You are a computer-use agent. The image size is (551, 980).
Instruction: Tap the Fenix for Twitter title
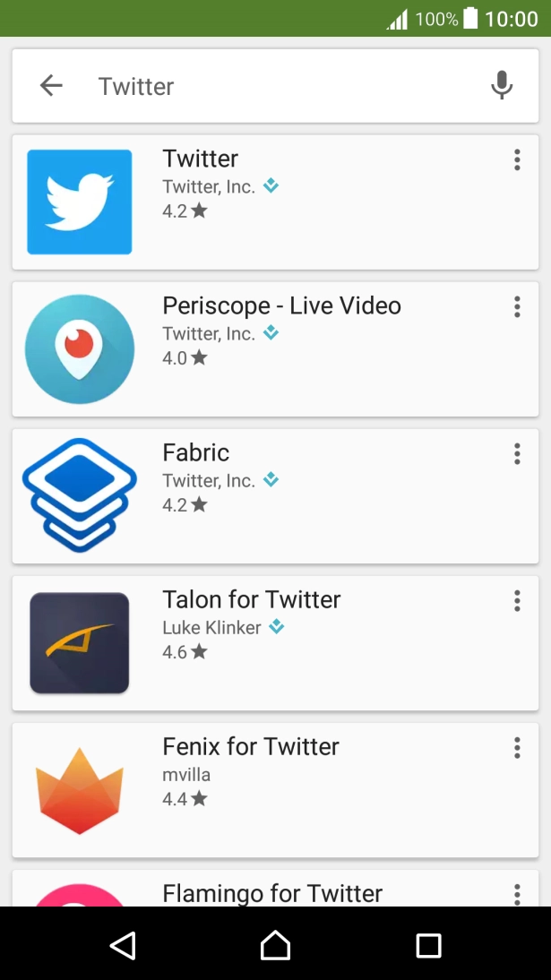coord(251,746)
